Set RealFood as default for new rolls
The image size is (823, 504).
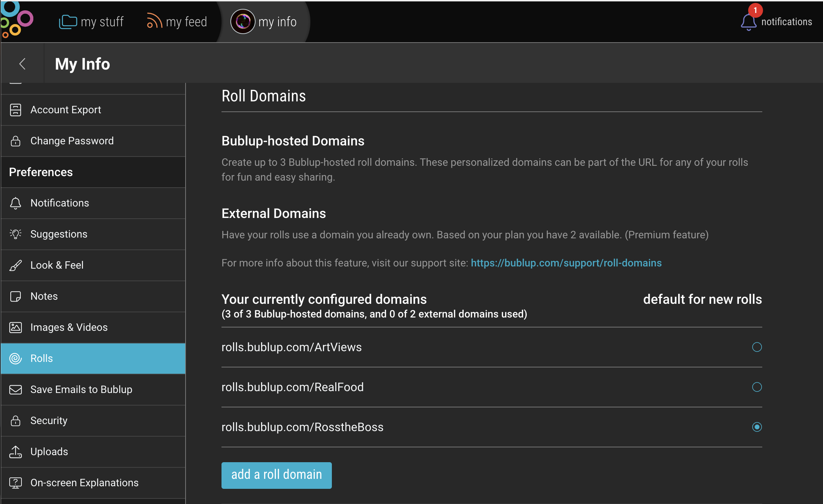(x=757, y=387)
